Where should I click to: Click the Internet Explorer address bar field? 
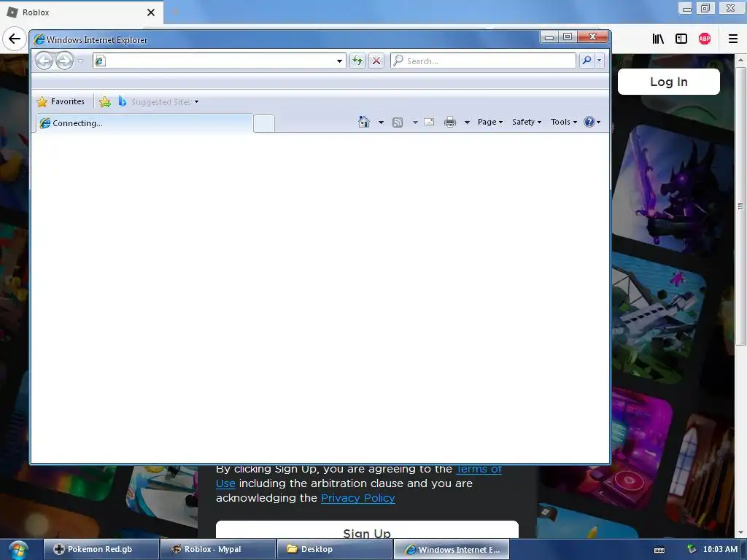coord(219,61)
